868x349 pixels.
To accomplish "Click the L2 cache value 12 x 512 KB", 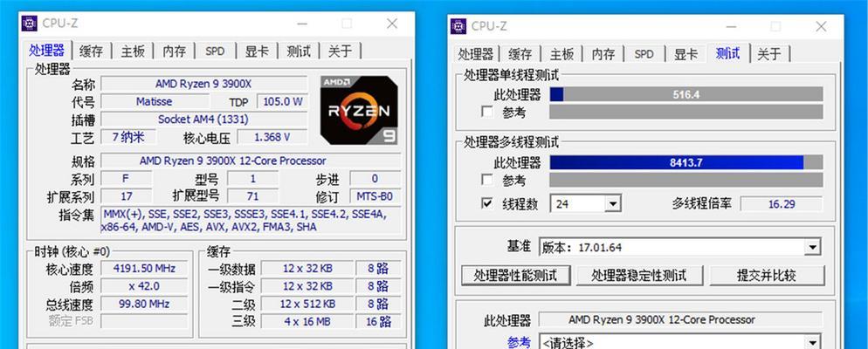I will 307,305.
